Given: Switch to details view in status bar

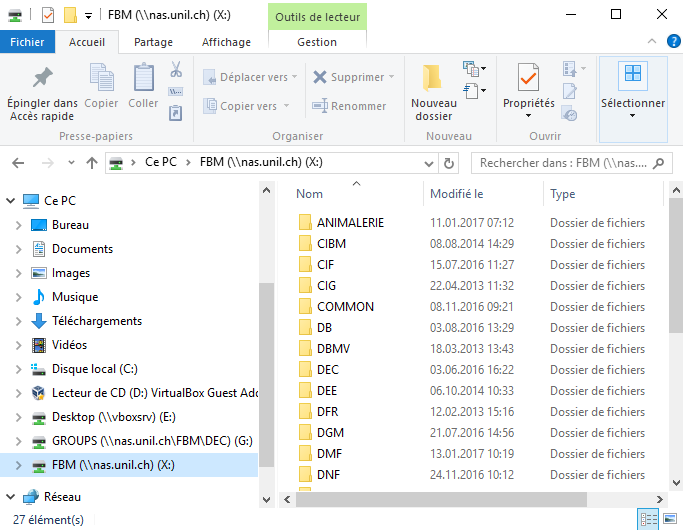Looking at the screenshot, I should pyautogui.click(x=648, y=519).
